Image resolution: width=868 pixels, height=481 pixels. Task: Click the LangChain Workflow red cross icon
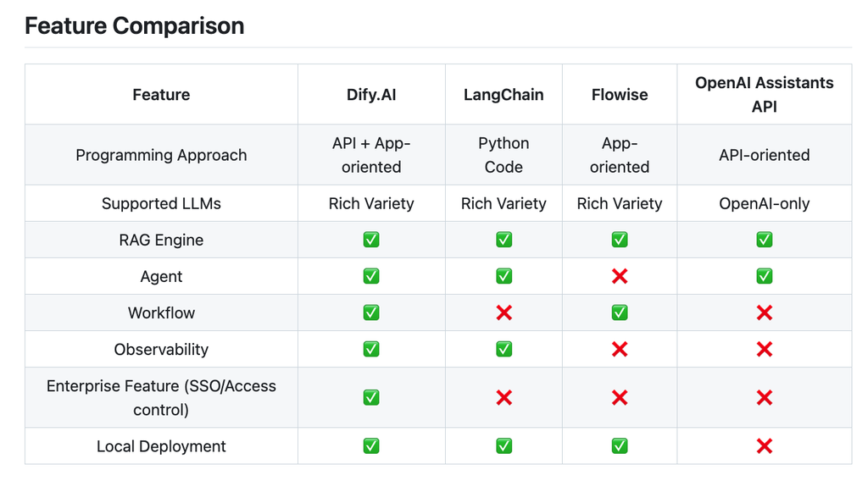(504, 312)
